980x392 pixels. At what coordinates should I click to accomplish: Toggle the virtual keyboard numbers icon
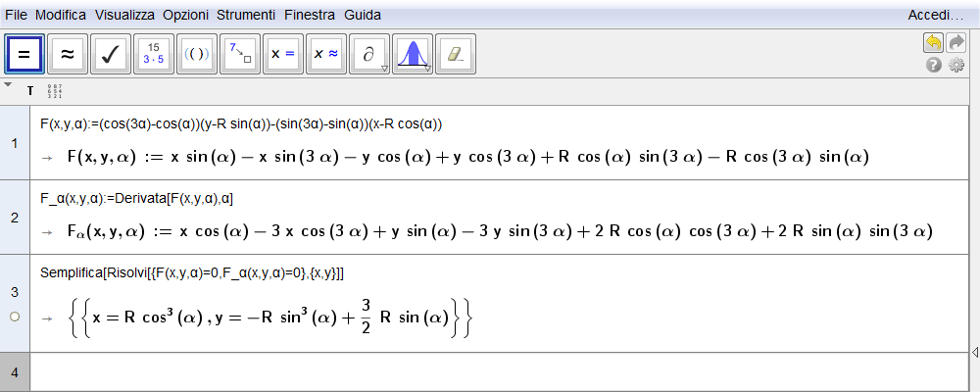pyautogui.click(x=55, y=91)
